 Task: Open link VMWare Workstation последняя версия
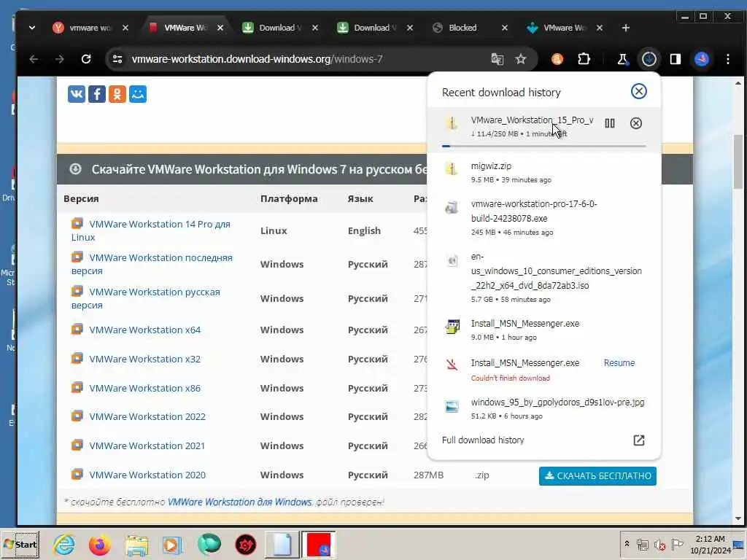click(152, 264)
